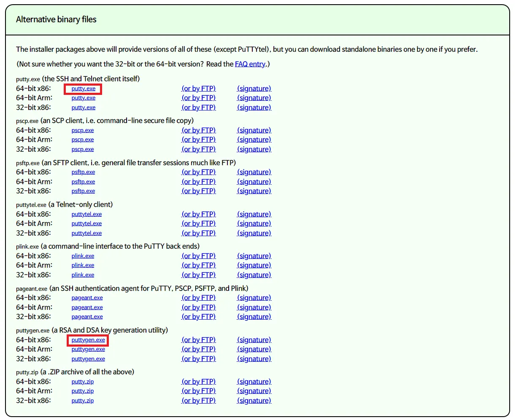The image size is (516, 420).
Task: Download 64-bit Arm plink.exe
Action: pos(83,265)
